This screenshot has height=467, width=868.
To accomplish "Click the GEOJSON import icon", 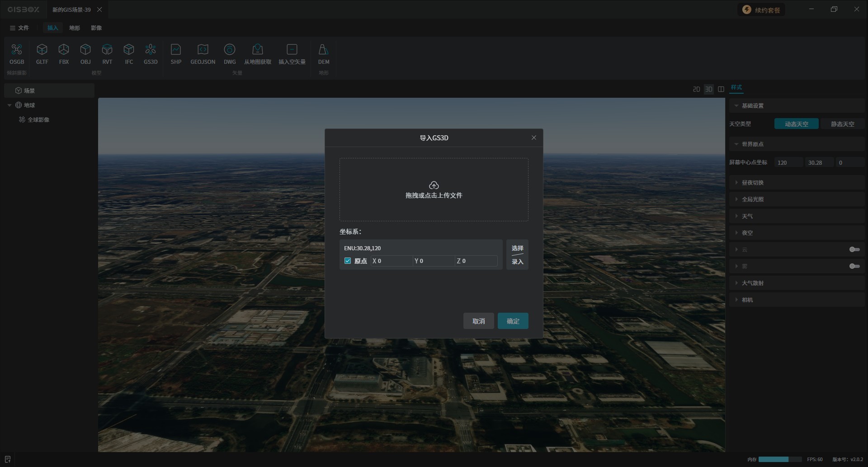I will point(203,50).
